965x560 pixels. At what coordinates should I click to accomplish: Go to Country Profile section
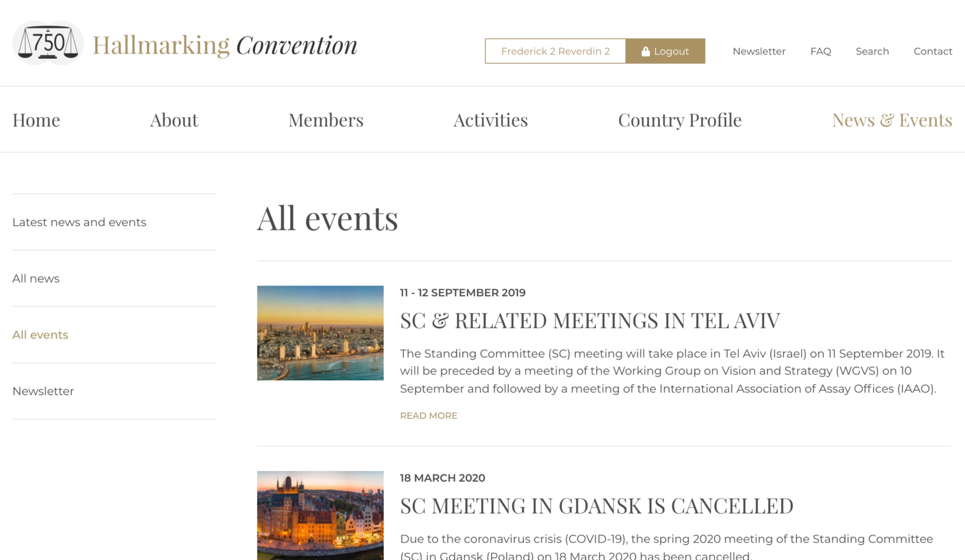(x=679, y=120)
